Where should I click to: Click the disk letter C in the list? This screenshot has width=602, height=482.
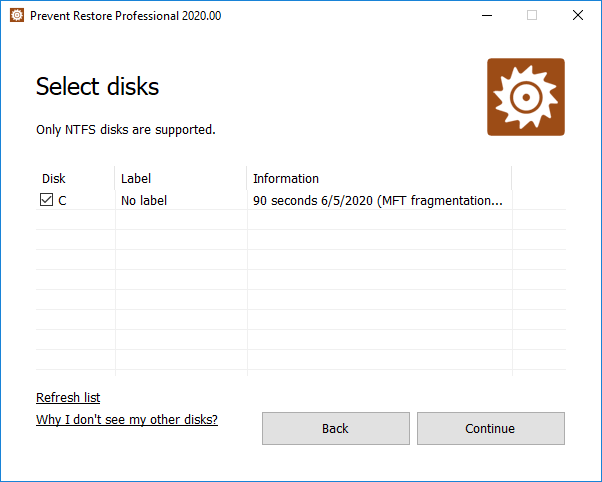(63, 200)
